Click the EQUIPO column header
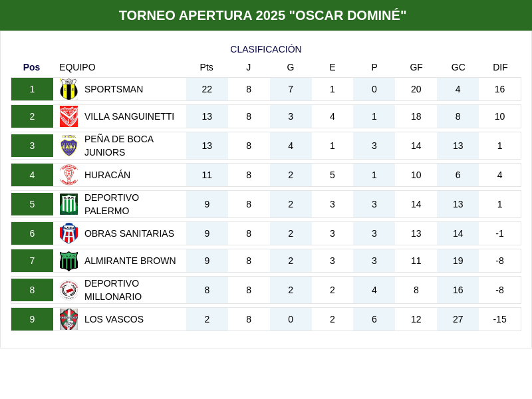The image size is (532, 399). 77,67
